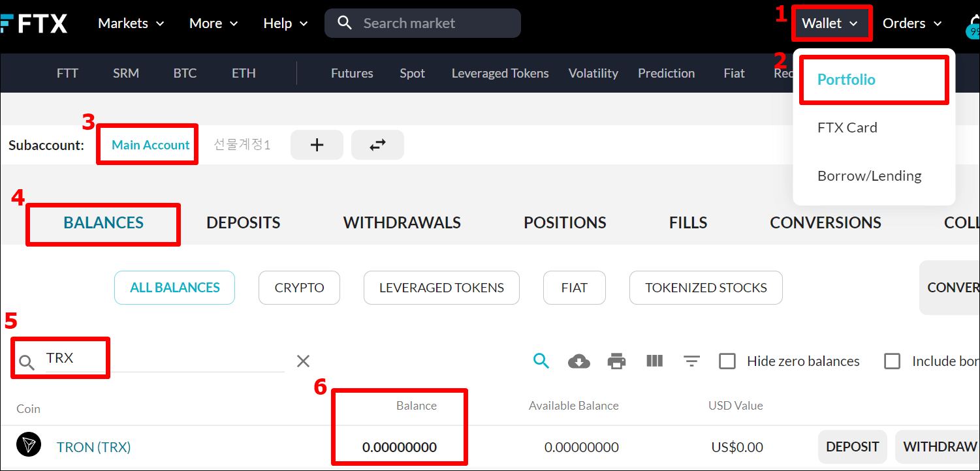Open the Prediction markets link
Image resolution: width=980 pixels, height=471 pixels.
point(667,74)
